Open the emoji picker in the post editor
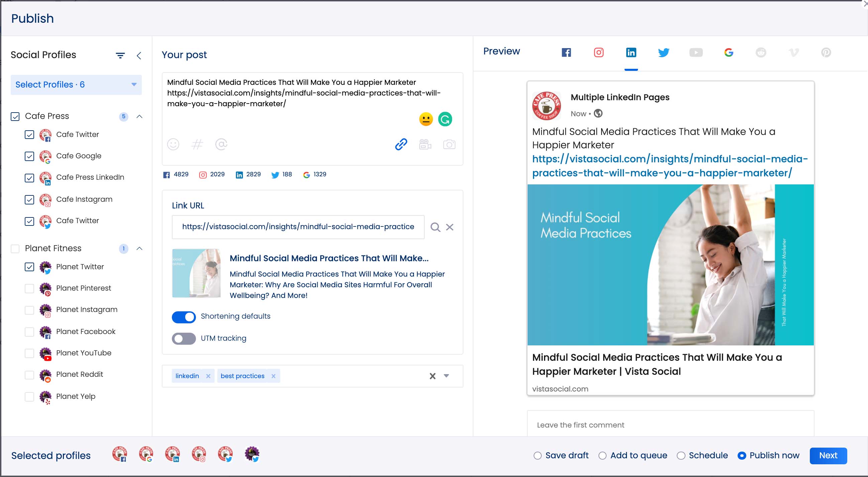868x477 pixels. pos(173,144)
